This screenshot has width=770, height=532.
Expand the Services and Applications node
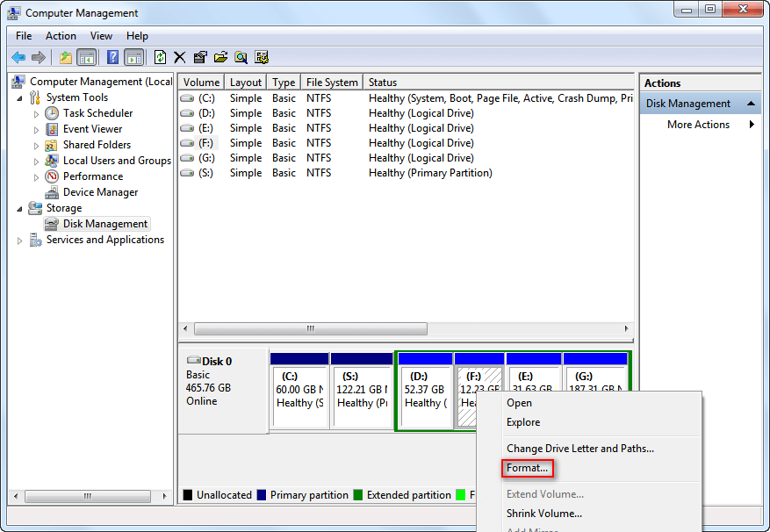pos(19,241)
